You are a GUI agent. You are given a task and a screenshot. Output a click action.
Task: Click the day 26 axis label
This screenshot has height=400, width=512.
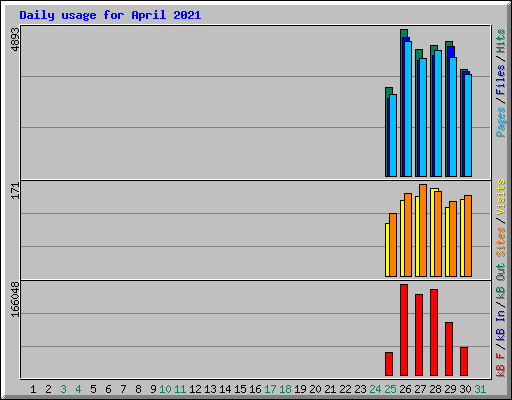click(x=405, y=389)
